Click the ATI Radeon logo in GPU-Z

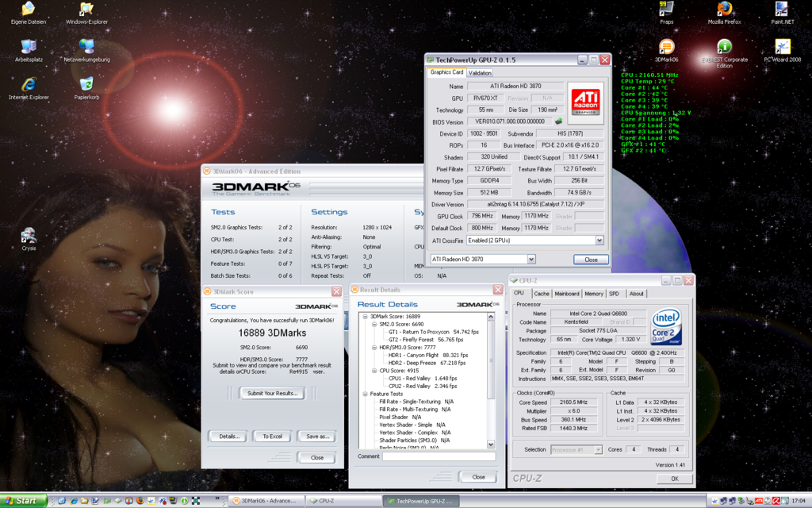(x=585, y=102)
